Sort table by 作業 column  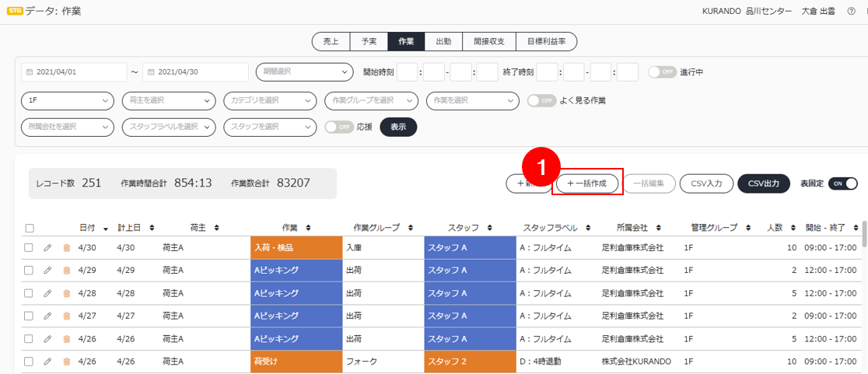[308, 227]
